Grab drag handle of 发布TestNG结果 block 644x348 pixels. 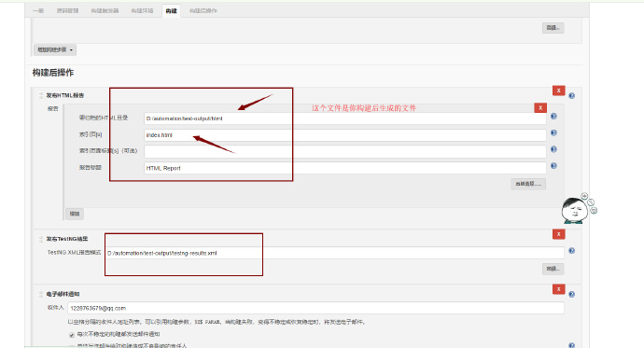[41, 239]
